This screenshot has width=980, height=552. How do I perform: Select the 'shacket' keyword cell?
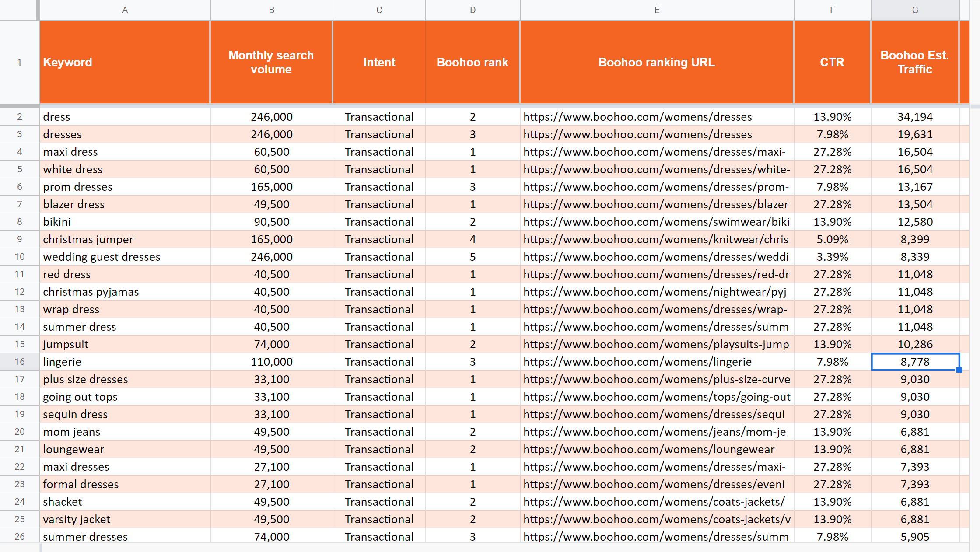pyautogui.click(x=125, y=502)
